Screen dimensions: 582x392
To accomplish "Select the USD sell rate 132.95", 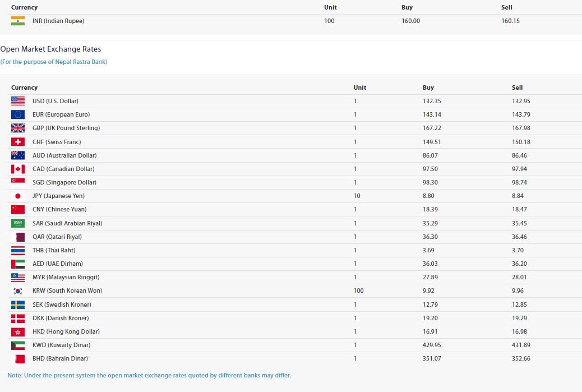I will coord(521,101).
